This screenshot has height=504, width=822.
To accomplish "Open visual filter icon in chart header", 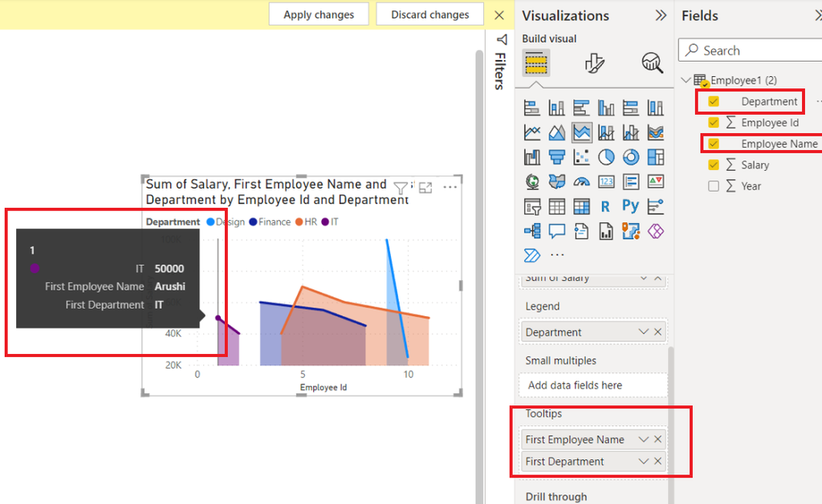I will coord(401,188).
